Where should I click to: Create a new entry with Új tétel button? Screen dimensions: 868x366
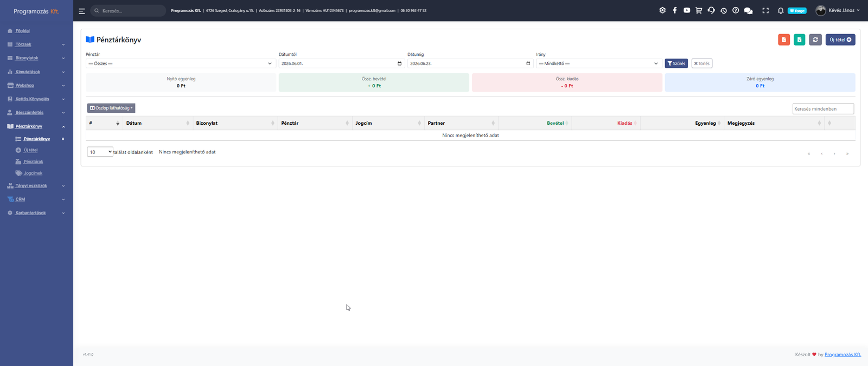coord(840,40)
